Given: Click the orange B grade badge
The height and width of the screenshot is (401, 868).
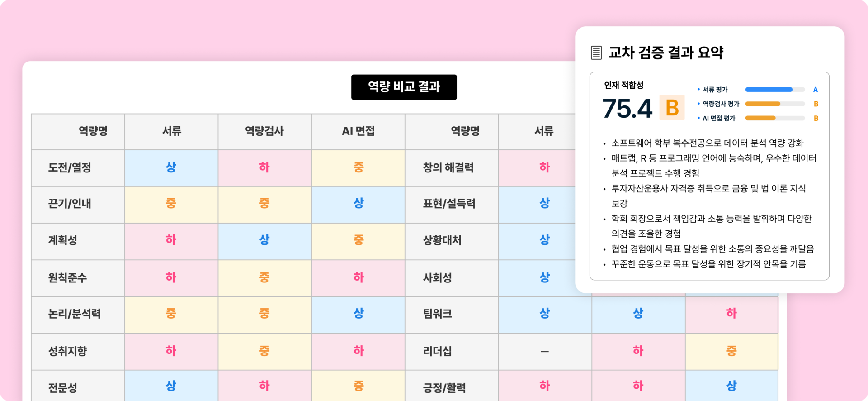Looking at the screenshot, I should [x=672, y=108].
